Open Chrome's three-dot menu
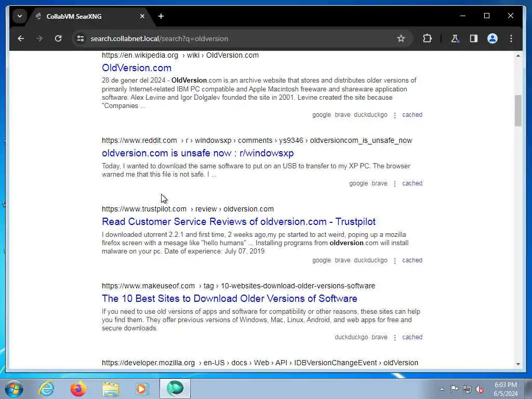 (511, 38)
